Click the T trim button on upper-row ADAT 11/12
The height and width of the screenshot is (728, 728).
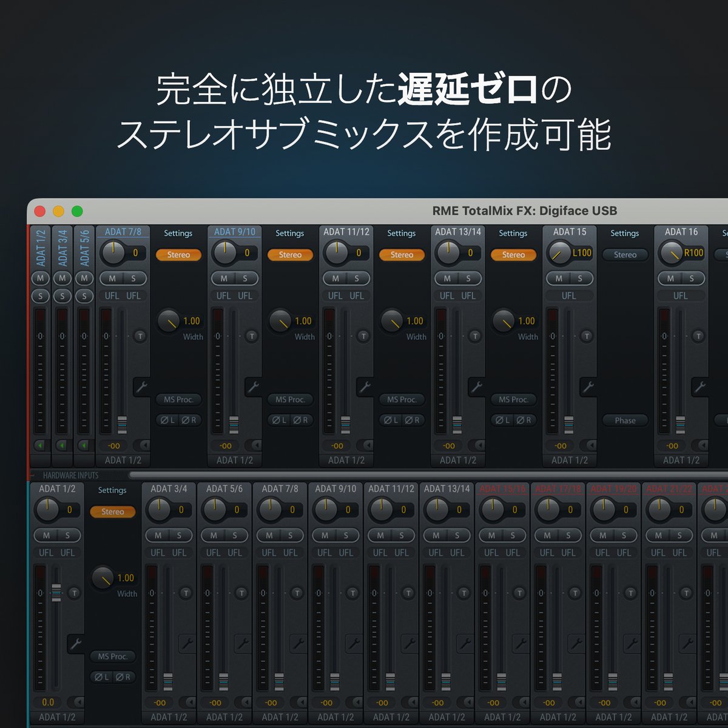[363, 335]
